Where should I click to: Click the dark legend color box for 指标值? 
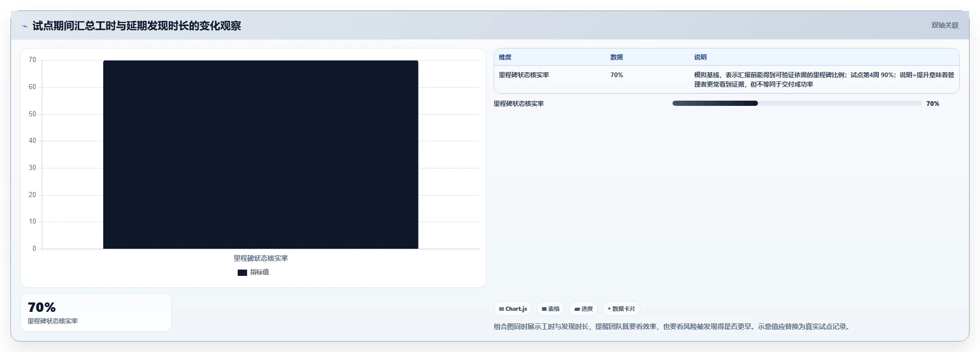point(242,272)
